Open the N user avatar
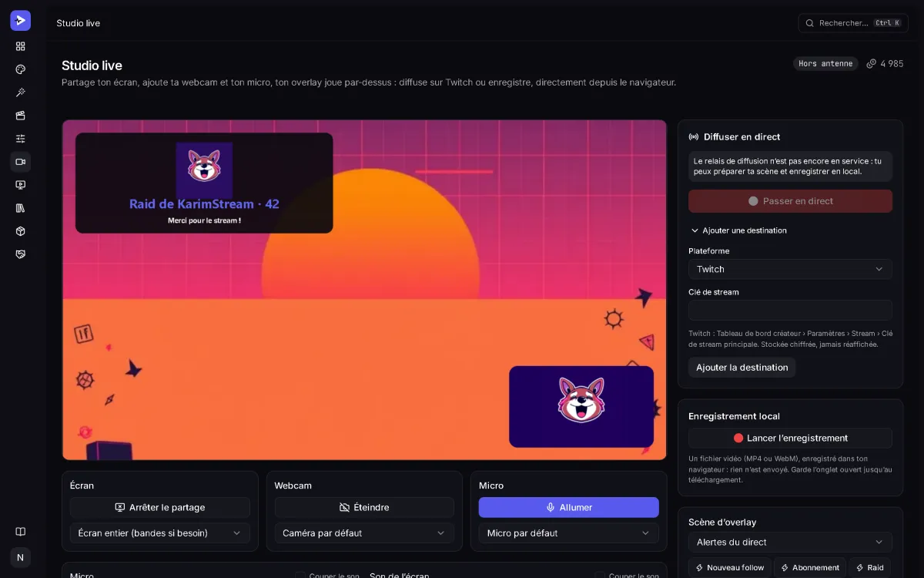Image resolution: width=924 pixels, height=578 pixels. pos(21,557)
